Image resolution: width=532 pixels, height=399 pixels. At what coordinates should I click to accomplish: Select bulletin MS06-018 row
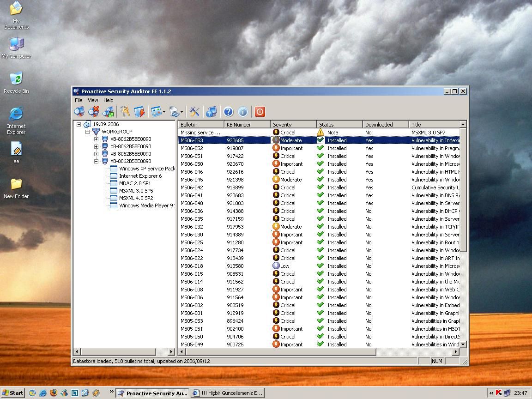pos(319,266)
